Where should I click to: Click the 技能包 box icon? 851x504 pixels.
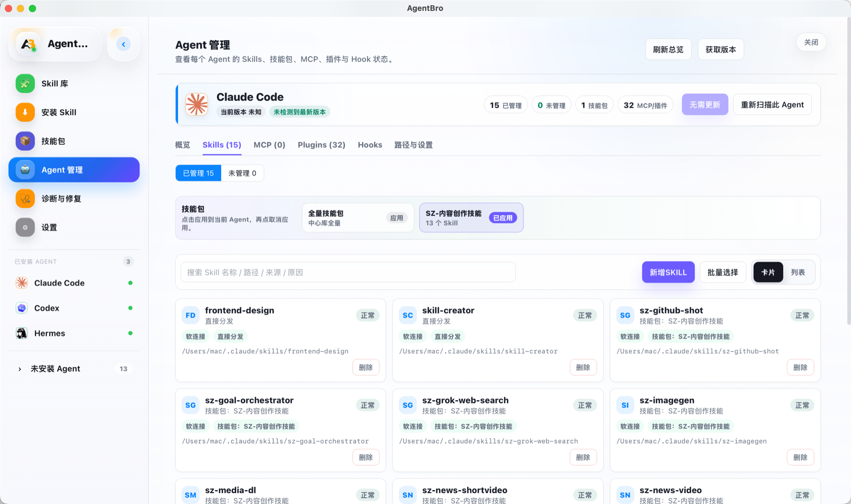25,141
